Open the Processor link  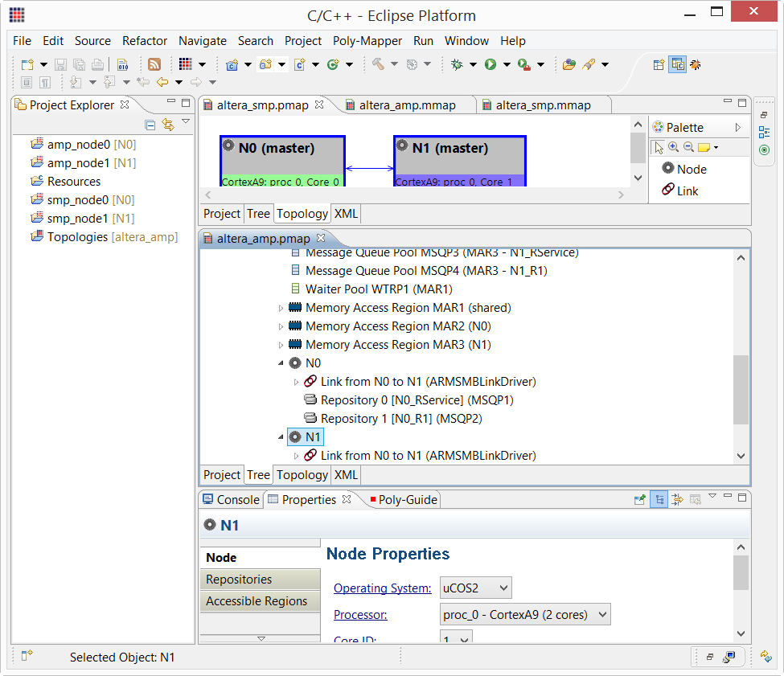coord(360,615)
